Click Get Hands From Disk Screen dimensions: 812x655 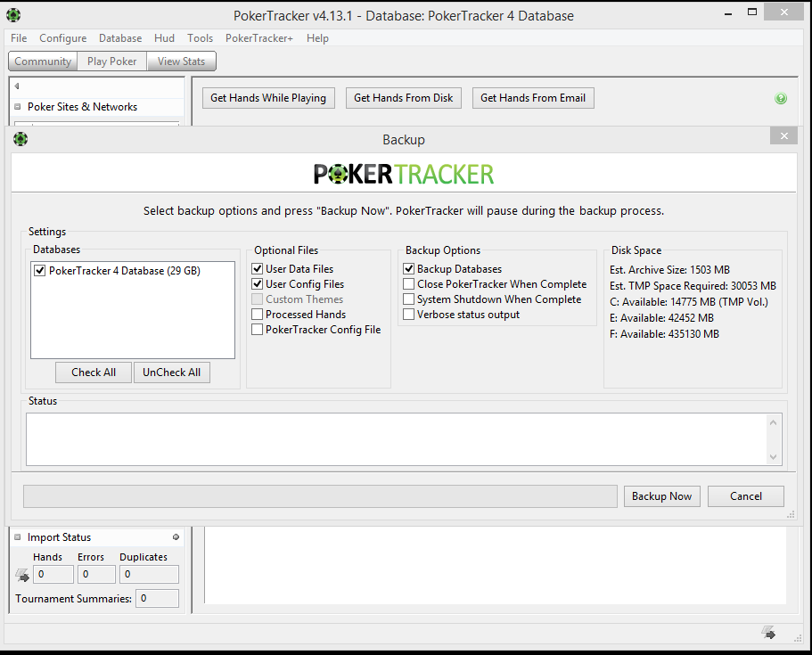(x=404, y=98)
